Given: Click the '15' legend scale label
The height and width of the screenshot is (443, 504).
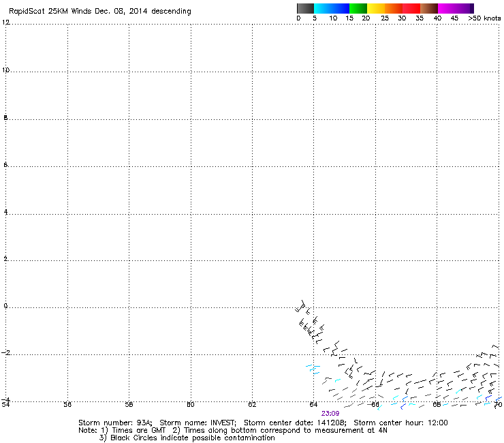Looking at the screenshot, I should [349, 18].
